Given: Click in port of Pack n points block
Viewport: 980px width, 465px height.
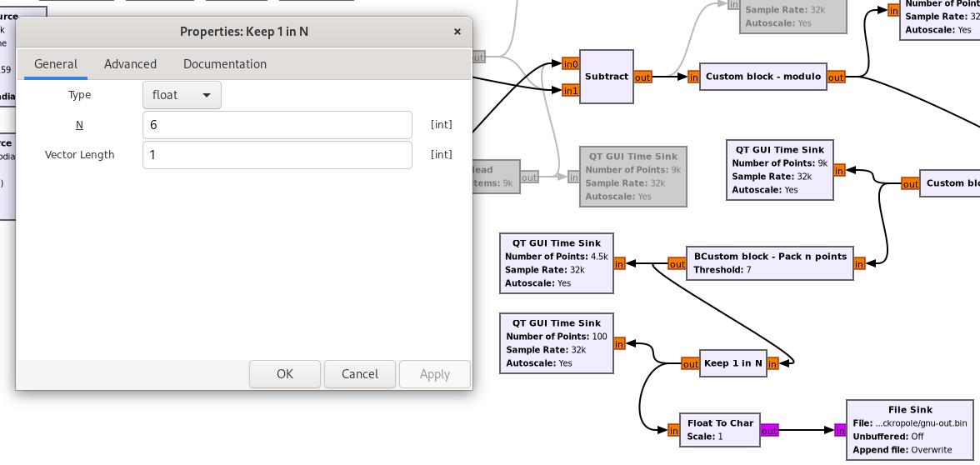Looking at the screenshot, I should click(x=859, y=263).
